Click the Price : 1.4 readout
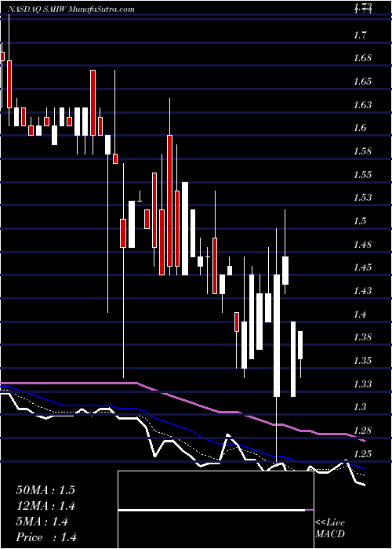Viewport: 392px width, 549px height. (x=46, y=537)
